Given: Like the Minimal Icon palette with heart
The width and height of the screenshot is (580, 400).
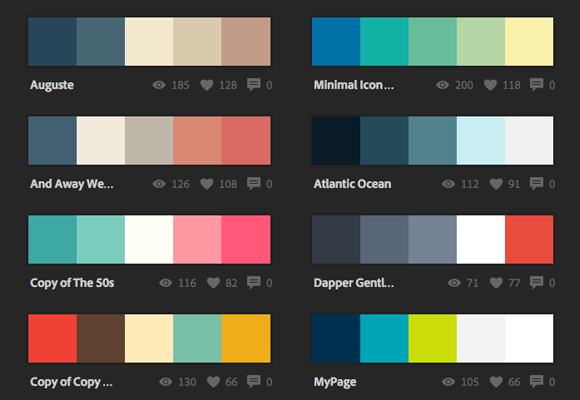Looking at the screenshot, I should pyautogui.click(x=490, y=85).
